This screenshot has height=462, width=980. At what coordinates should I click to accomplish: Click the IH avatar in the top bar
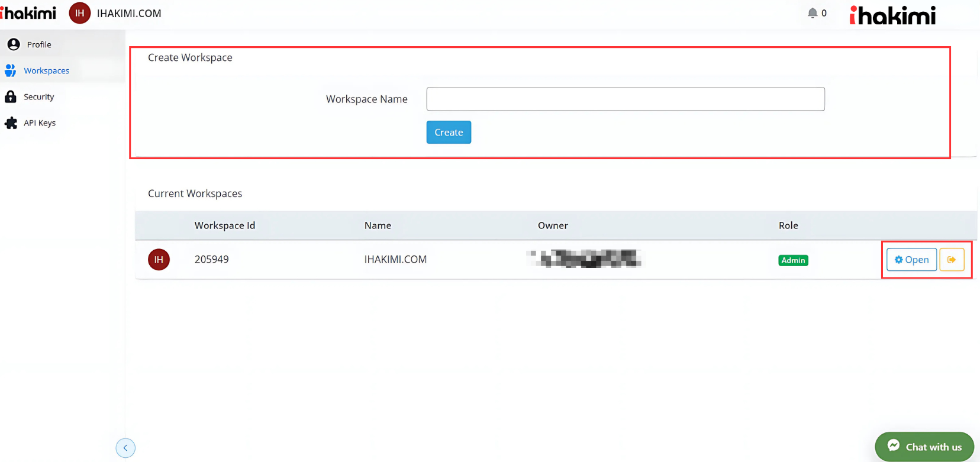80,13
